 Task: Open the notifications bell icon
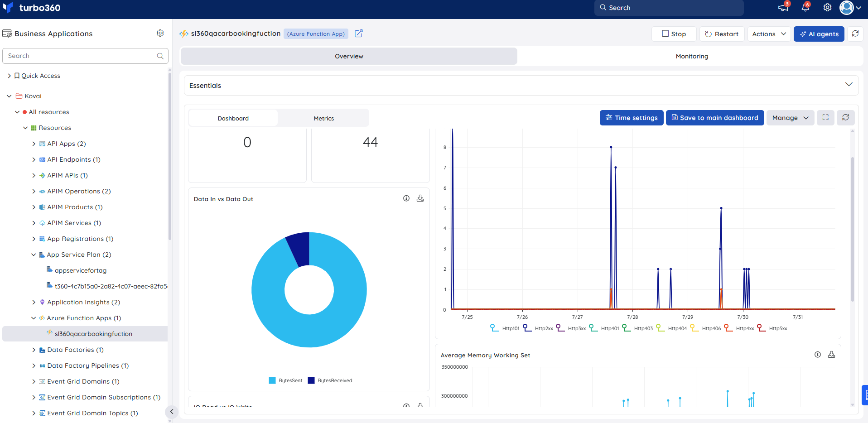[x=805, y=8]
